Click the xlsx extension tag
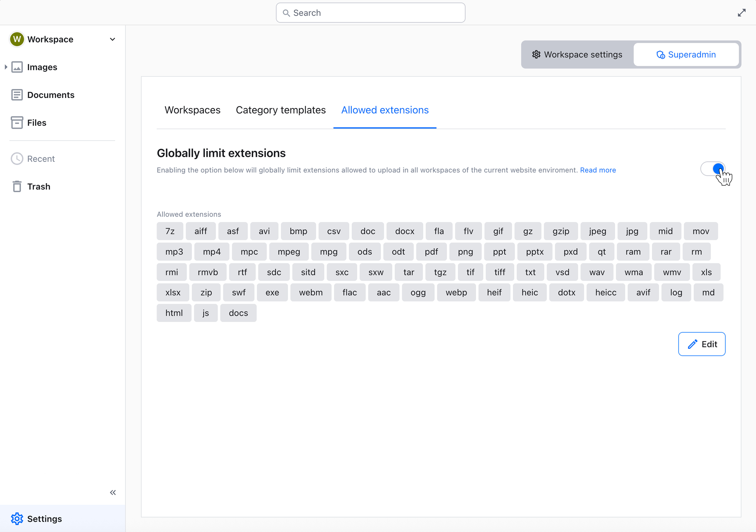 pos(173,292)
